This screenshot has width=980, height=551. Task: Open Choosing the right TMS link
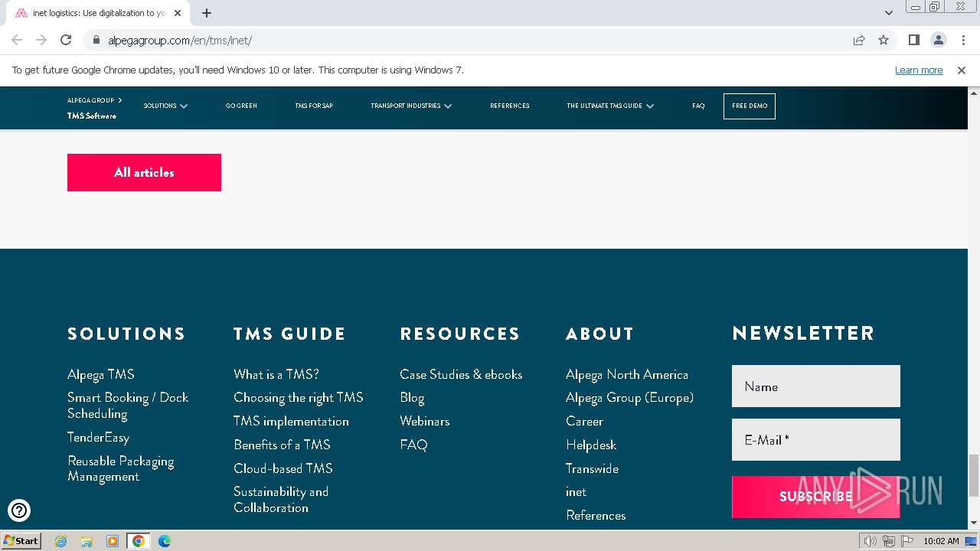click(x=299, y=397)
